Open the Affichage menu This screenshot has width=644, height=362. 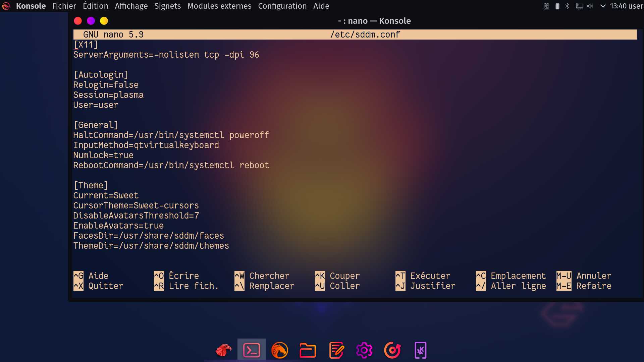click(131, 6)
